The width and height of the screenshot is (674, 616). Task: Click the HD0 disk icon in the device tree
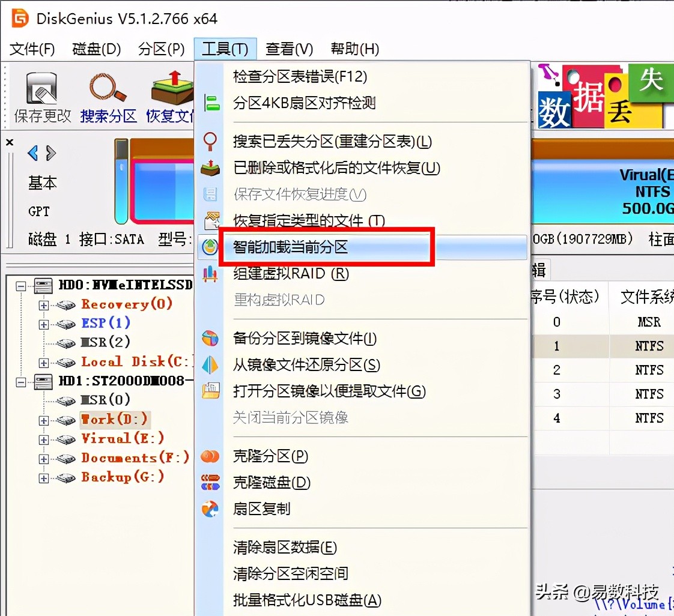(43, 285)
